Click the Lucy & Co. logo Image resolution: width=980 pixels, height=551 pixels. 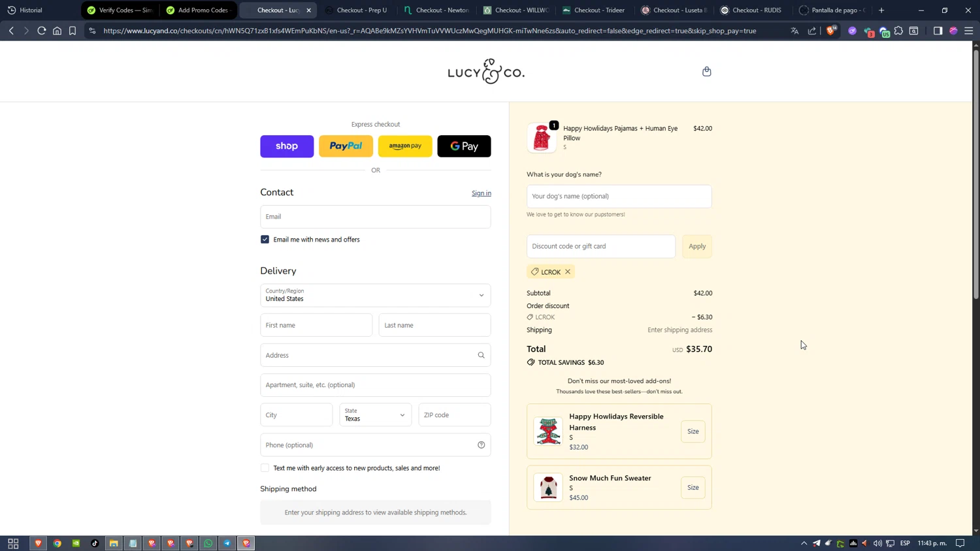click(x=486, y=71)
